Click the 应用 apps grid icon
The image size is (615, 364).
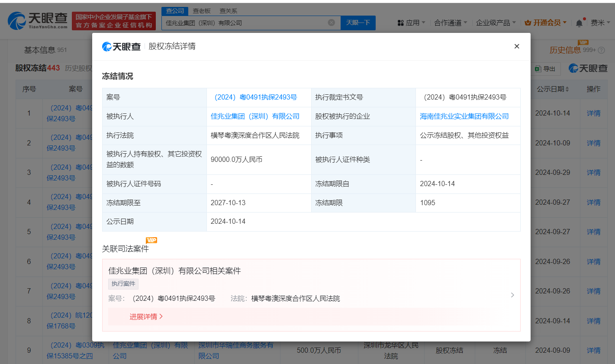click(400, 23)
